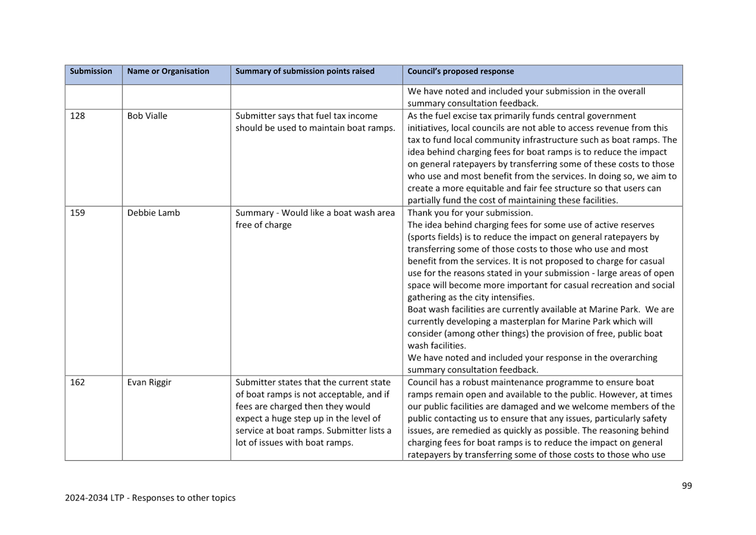The height and width of the screenshot is (535, 756).
Task: Click 'Council has a robust maintenance programme' line
Action: 531,382
